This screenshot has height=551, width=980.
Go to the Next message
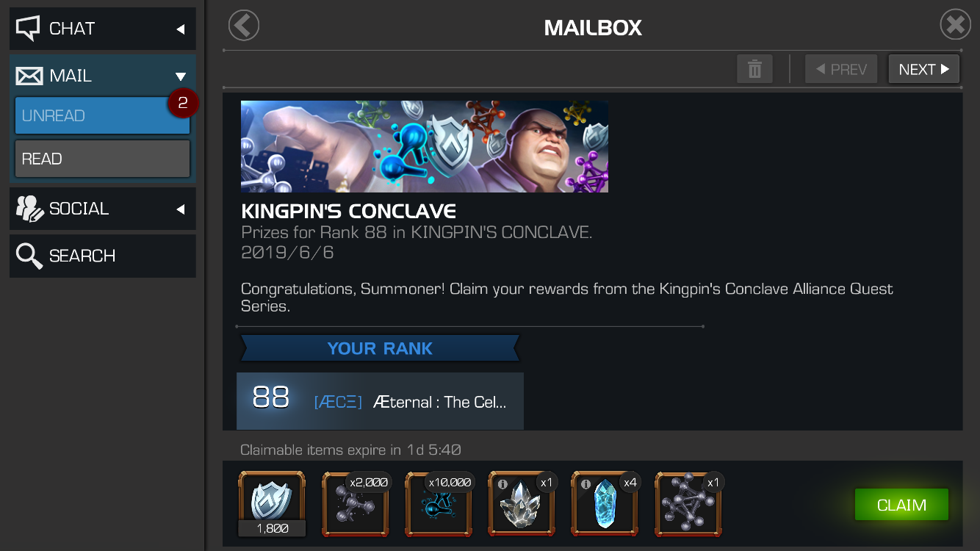(923, 69)
